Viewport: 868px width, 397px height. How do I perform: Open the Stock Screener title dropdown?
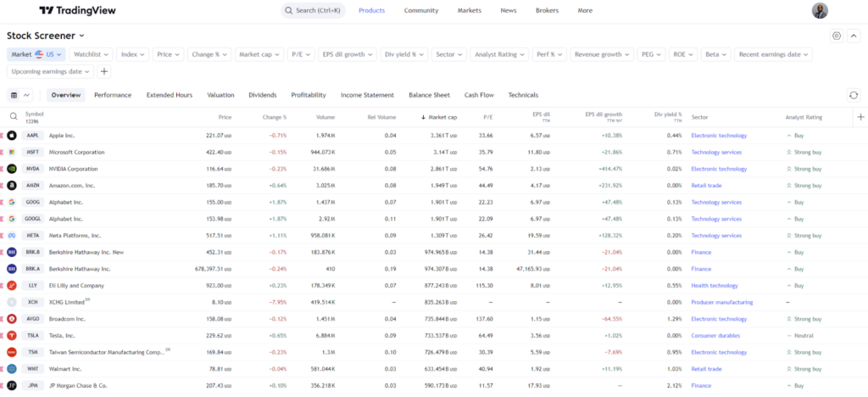coord(46,36)
